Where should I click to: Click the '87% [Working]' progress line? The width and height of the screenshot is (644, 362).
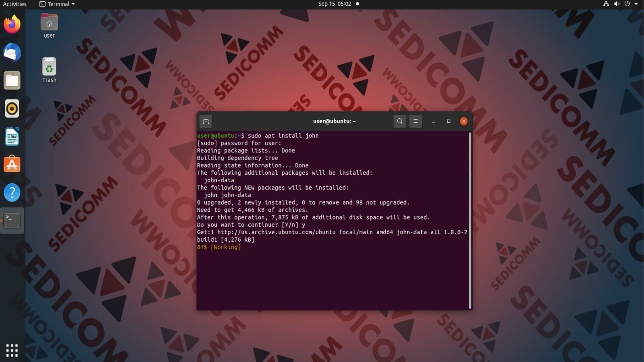[219, 247]
